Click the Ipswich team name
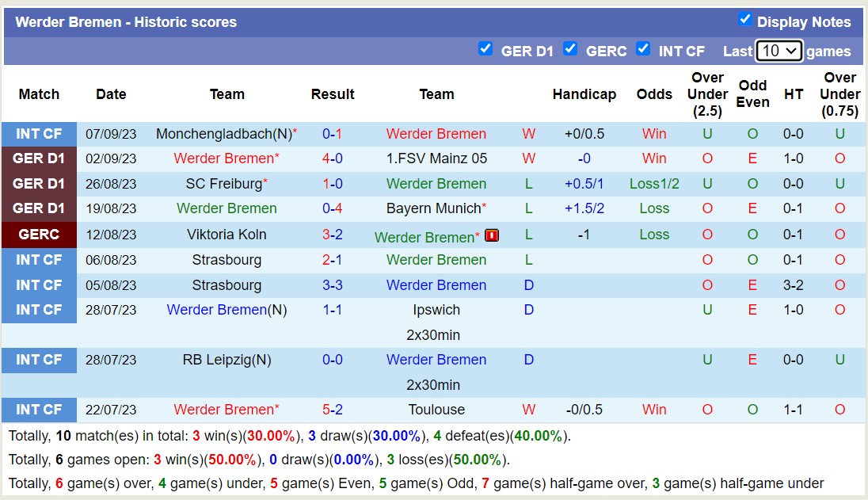The image size is (868, 500). [436, 310]
